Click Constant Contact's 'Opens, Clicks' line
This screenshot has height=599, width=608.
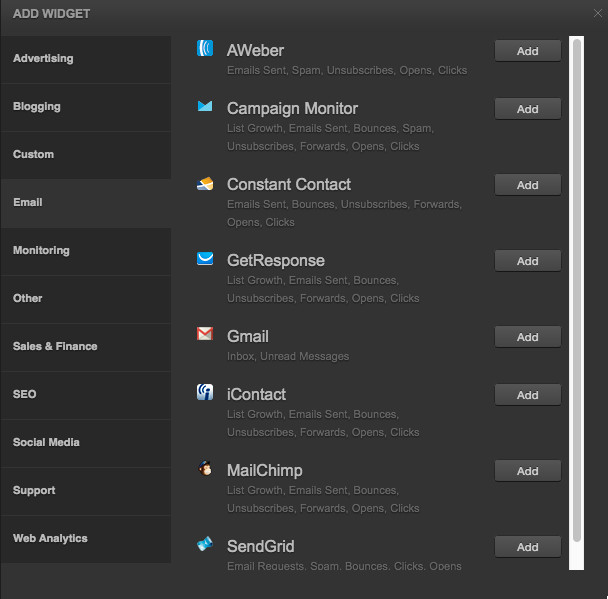[261, 222]
